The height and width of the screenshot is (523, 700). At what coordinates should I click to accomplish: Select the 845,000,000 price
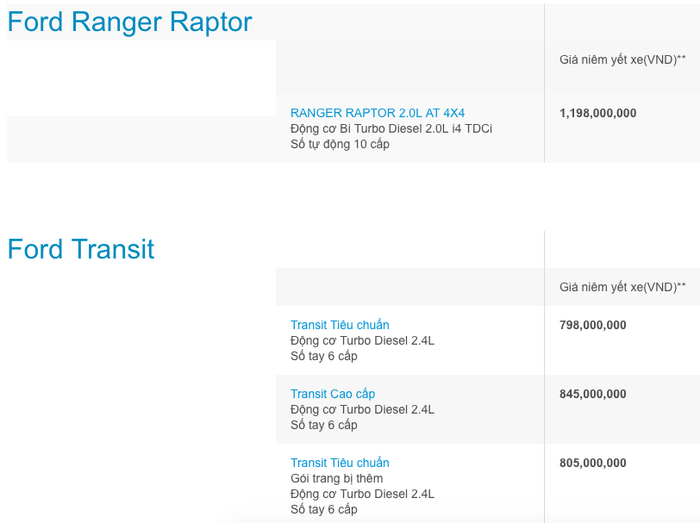[x=593, y=394]
